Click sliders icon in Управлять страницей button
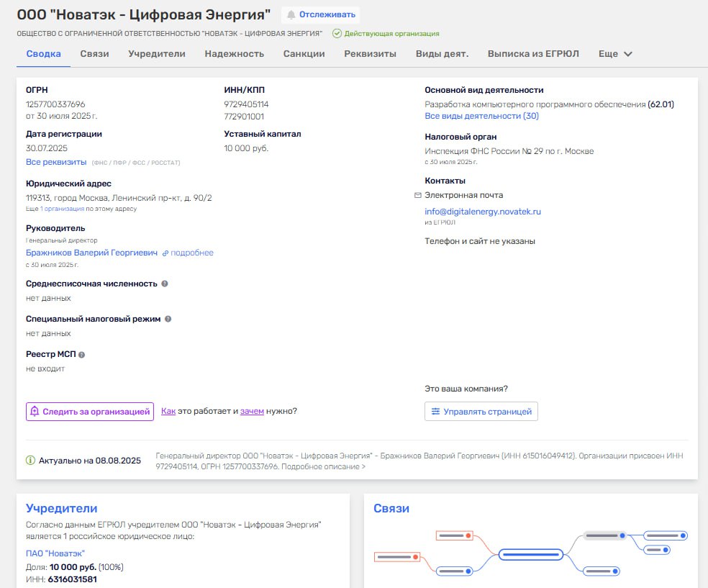This screenshot has width=708, height=588. tap(435, 412)
